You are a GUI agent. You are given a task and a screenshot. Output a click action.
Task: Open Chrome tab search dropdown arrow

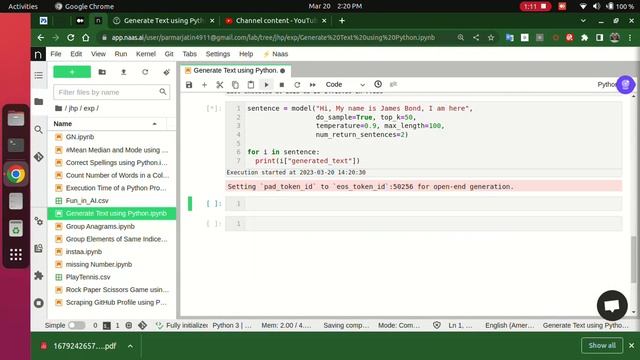click(583, 20)
